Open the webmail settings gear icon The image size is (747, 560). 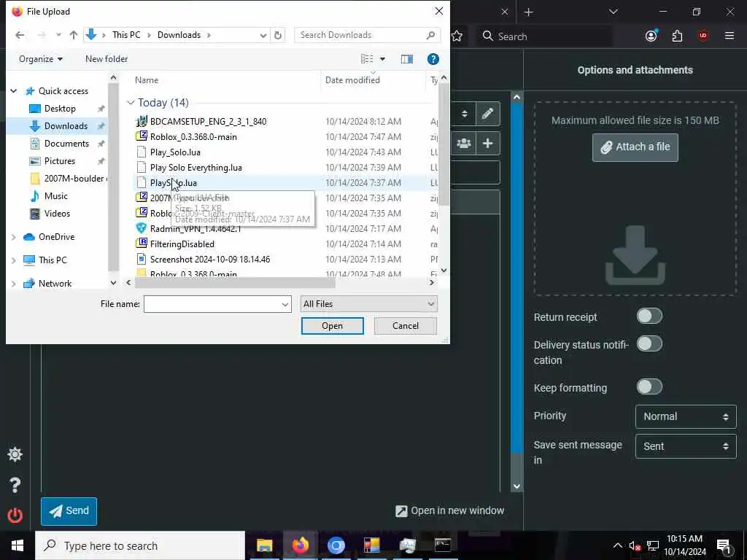15,454
